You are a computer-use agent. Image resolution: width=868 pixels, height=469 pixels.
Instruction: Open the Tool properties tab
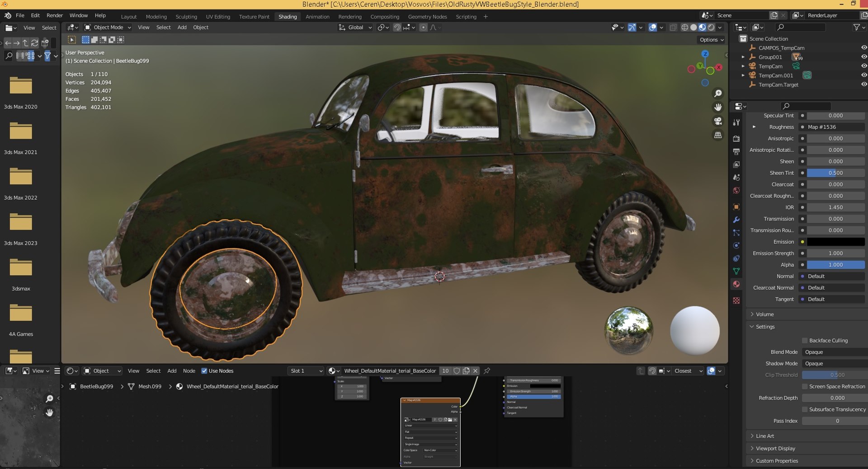736,122
